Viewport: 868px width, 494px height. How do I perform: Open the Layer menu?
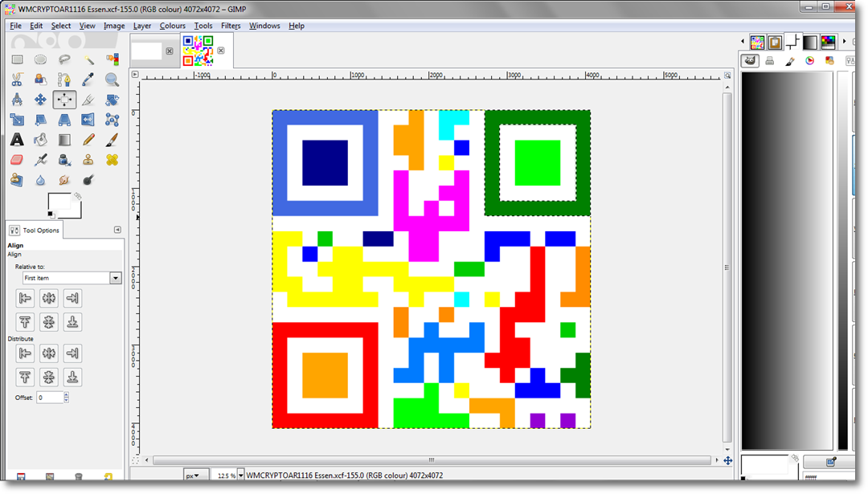pyautogui.click(x=141, y=26)
